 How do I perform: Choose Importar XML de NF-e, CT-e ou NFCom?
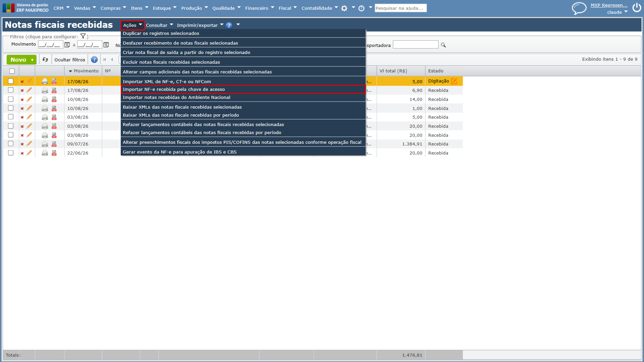(x=243, y=81)
